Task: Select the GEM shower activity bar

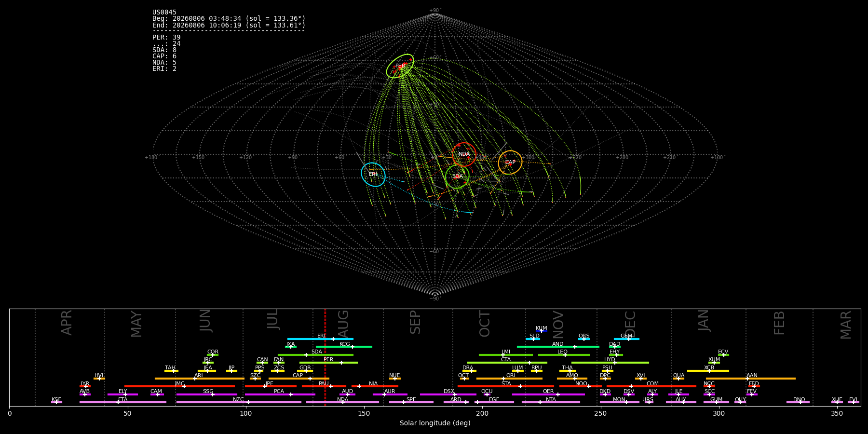Action: coord(626,339)
